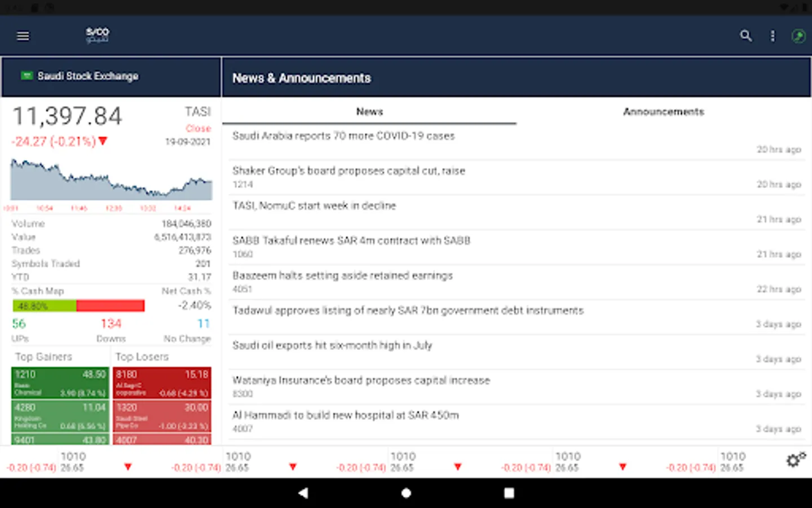The image size is (812, 508).
Task: Select top gainer 1210 tile
Action: (60, 383)
